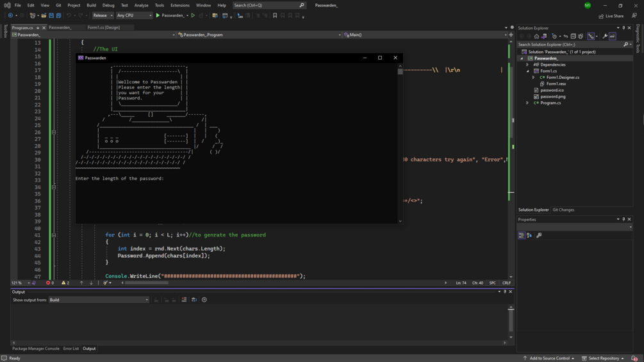Open the Any CPU platform dropdown

(x=134, y=15)
